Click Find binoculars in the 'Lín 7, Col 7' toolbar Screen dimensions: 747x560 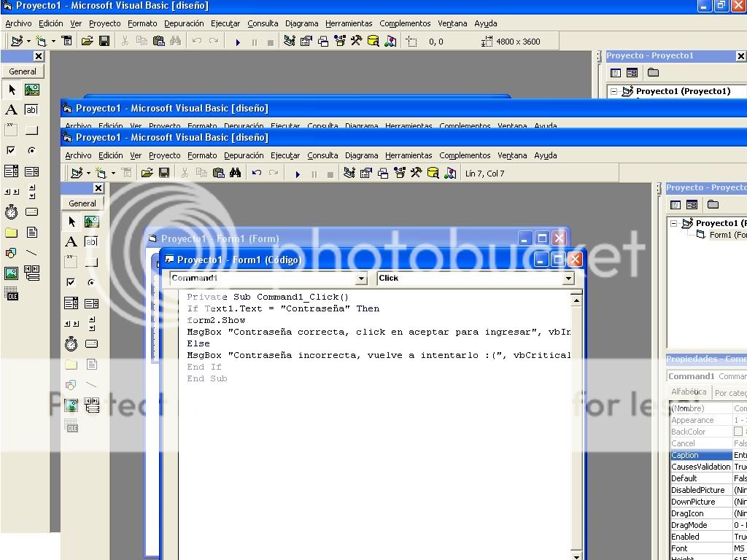tap(235, 173)
